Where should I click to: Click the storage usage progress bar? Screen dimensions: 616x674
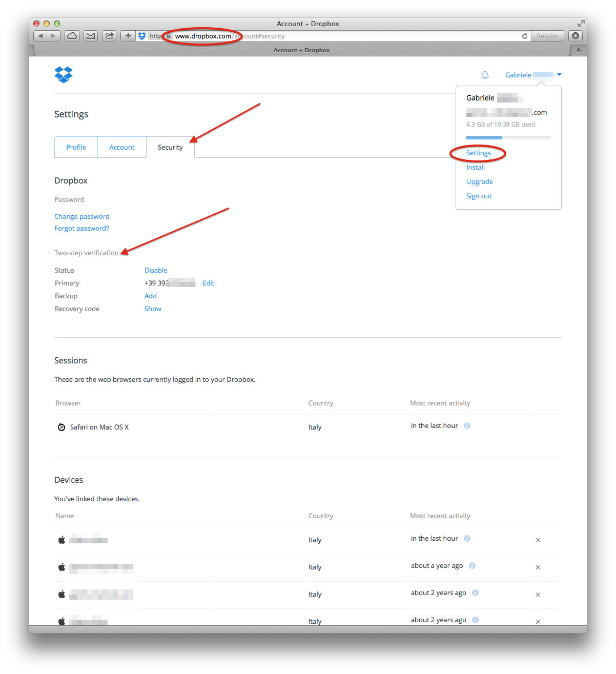[x=508, y=137]
